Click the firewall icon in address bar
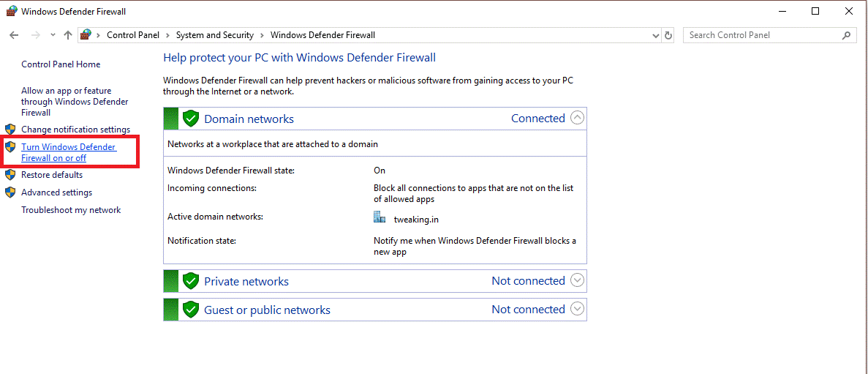Viewport: 868px width, 374px height. point(86,35)
